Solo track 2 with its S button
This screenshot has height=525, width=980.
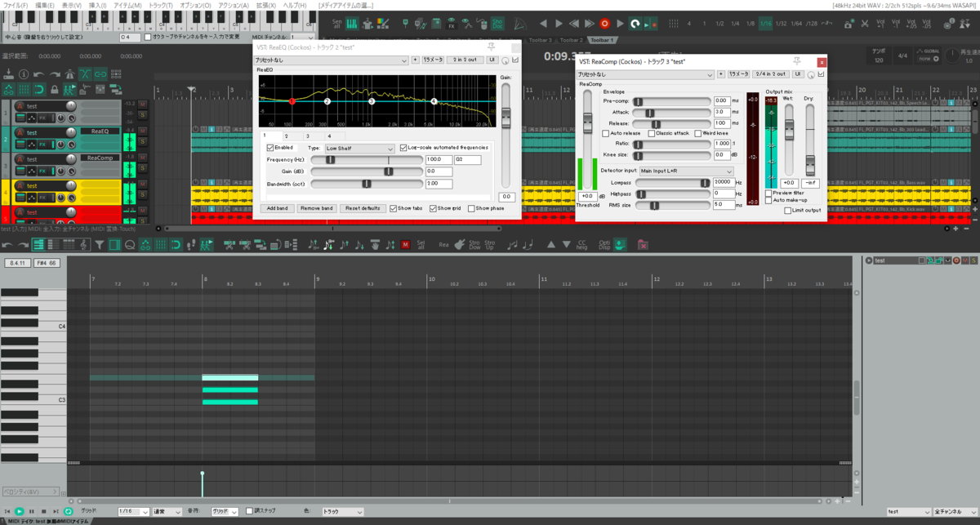(x=142, y=143)
